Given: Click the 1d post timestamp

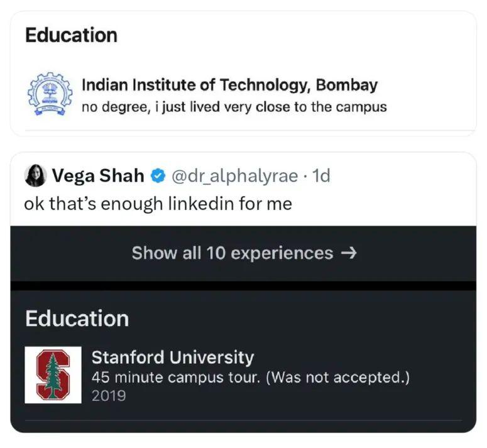Looking at the screenshot, I should (321, 176).
